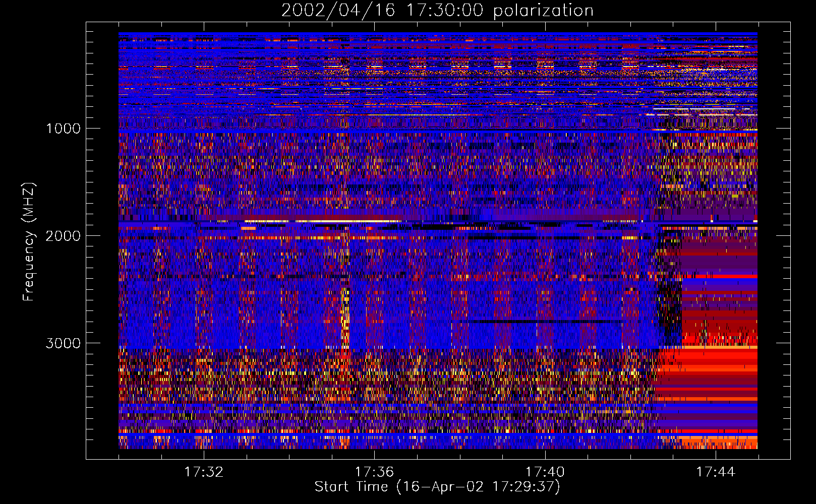Select the 17:40 time tick label
This screenshot has height=504, width=816.
[x=545, y=472]
